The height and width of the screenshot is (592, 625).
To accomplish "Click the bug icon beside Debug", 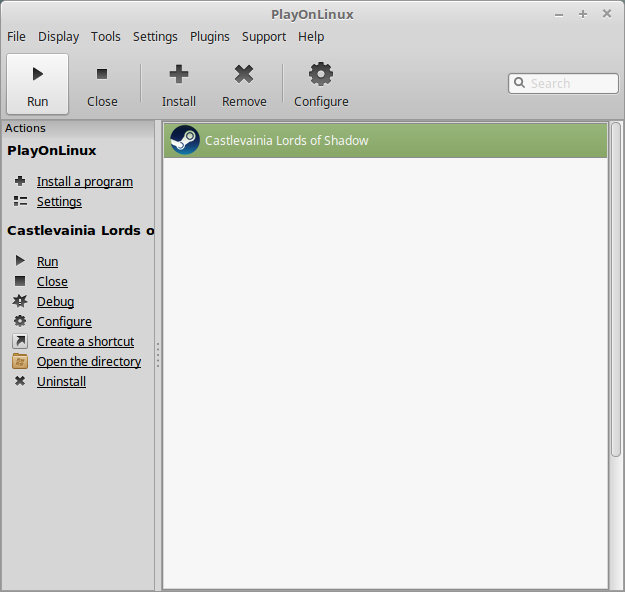I will pyautogui.click(x=20, y=301).
